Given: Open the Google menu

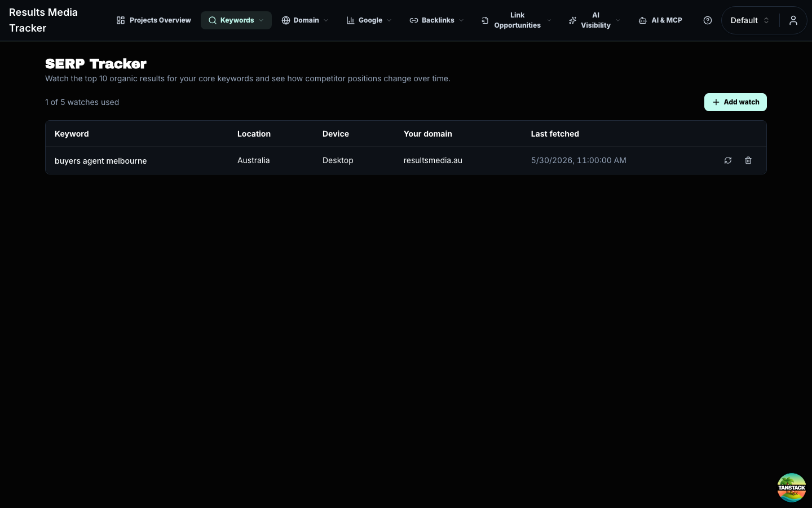Looking at the screenshot, I should point(369,20).
